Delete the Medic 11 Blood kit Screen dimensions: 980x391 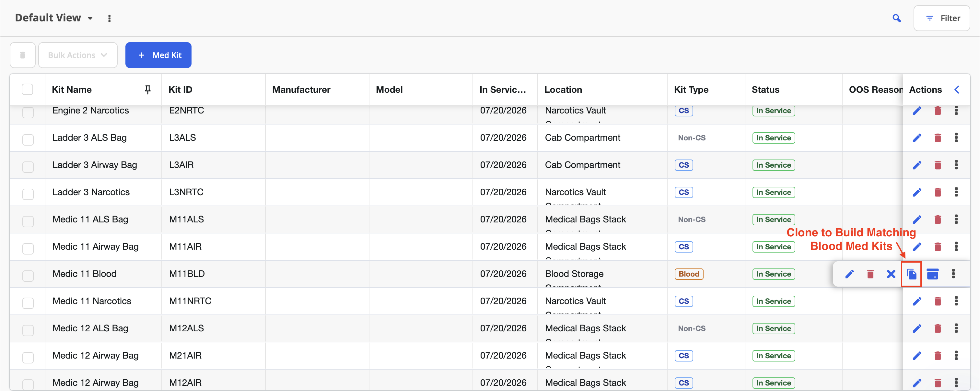(x=870, y=274)
